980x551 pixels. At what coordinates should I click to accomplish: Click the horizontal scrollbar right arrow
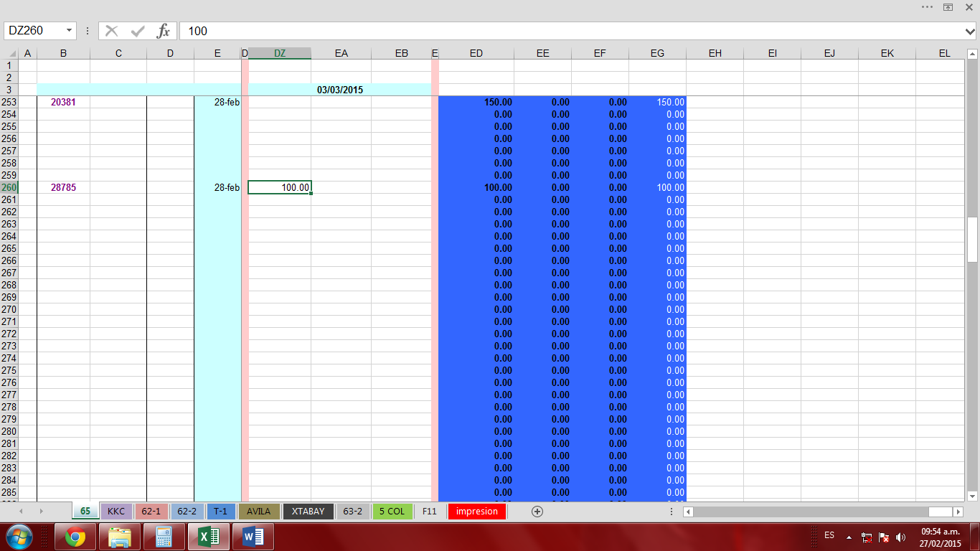click(x=958, y=512)
